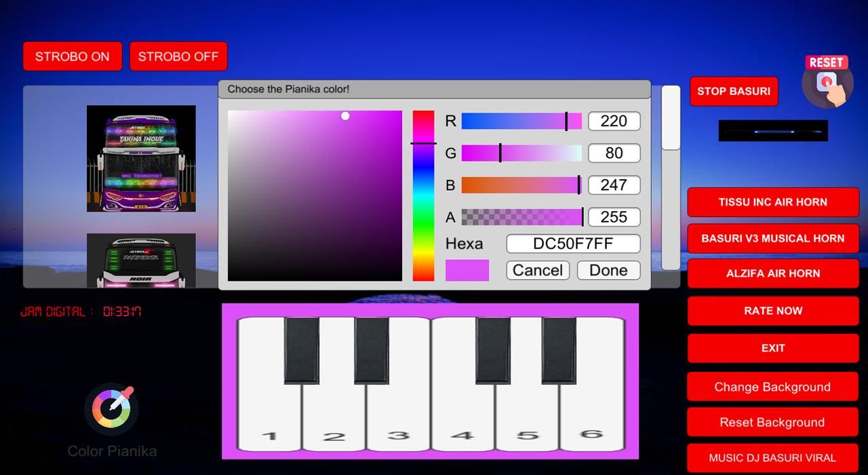This screenshot has width=868, height=475.
Task: Click the STOP BASURI button
Action: [734, 91]
